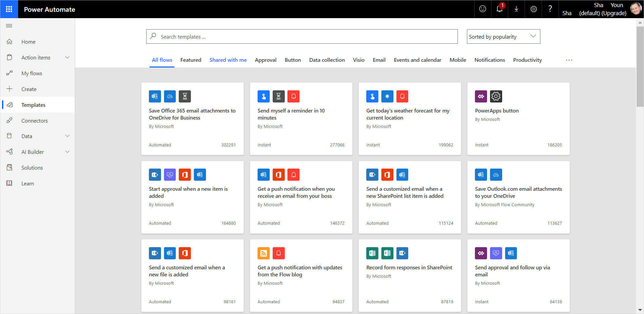The image size is (644, 314).
Task: Switch to the All flows tab
Action: (x=162, y=60)
